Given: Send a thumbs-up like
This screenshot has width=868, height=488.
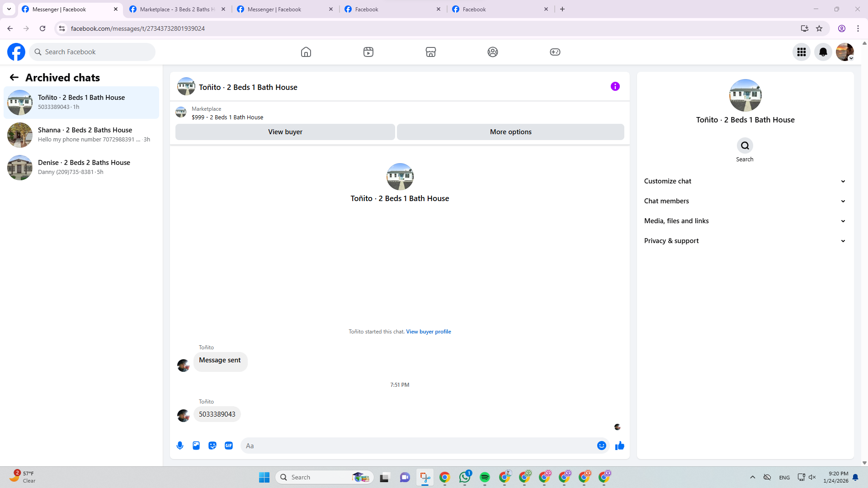Looking at the screenshot, I should click(x=620, y=446).
